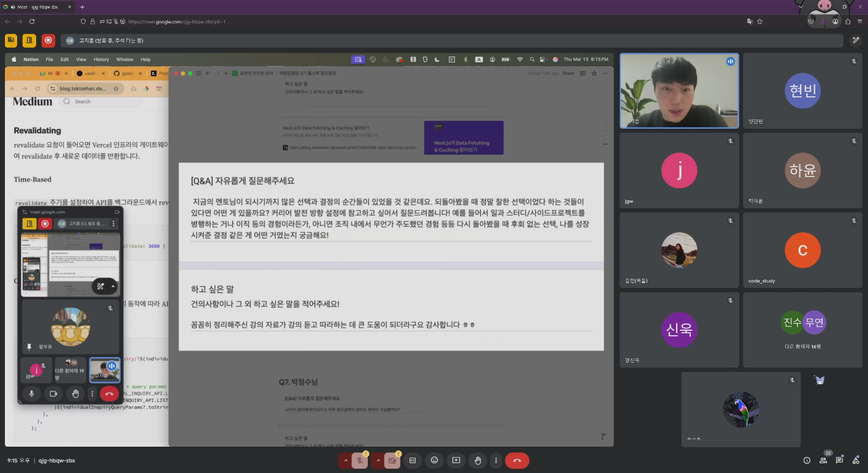Image resolution: width=868 pixels, height=473 pixels.
Task: Open the Apple menu in shared screen
Action: [15, 59]
